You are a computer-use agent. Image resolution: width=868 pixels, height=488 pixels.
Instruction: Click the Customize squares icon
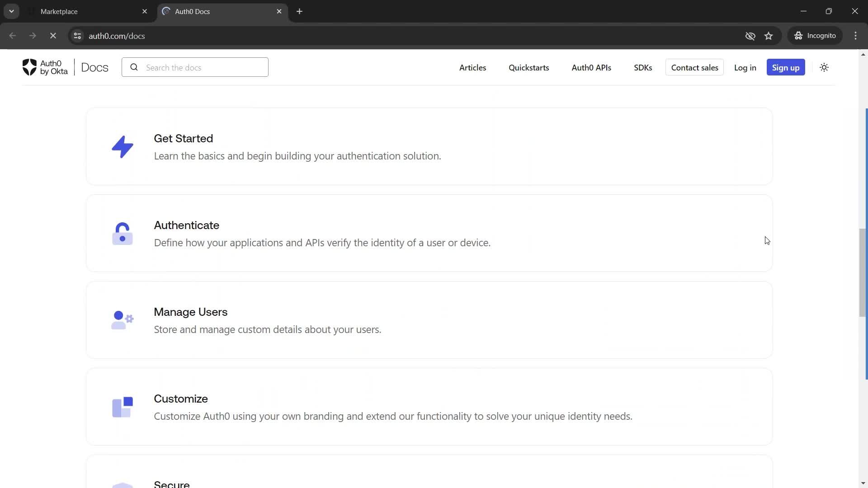[123, 407]
